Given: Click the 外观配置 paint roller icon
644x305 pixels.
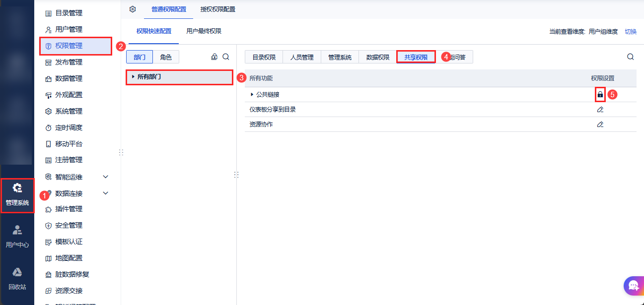Looking at the screenshot, I should [48, 95].
